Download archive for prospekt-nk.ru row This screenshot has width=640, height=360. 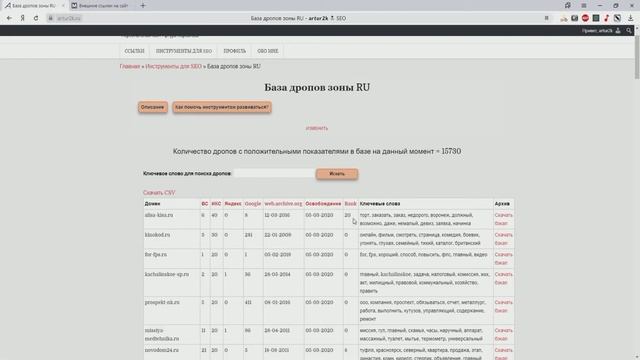click(503, 307)
